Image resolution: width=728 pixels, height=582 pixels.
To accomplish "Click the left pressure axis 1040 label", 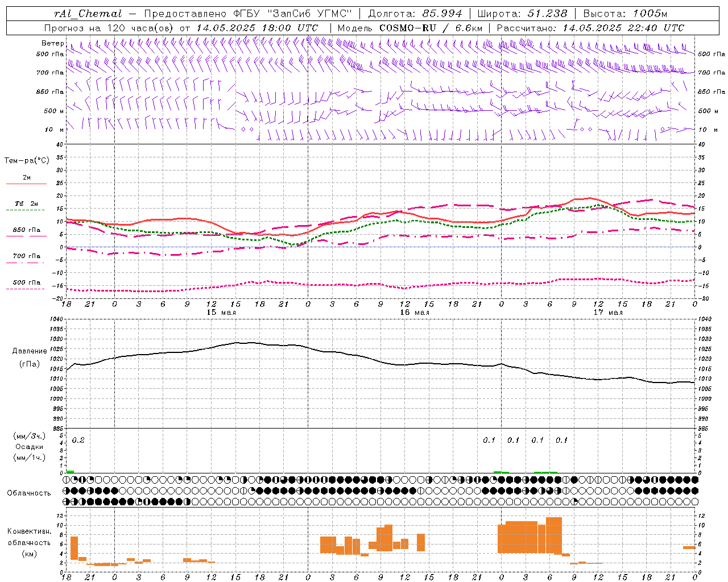I will pos(56,319).
